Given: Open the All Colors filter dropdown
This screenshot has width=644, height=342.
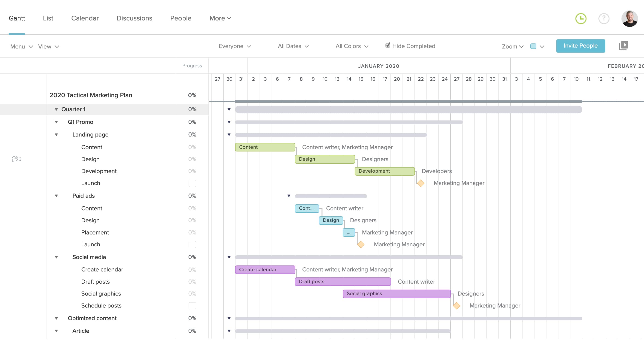Looking at the screenshot, I should 351,46.
